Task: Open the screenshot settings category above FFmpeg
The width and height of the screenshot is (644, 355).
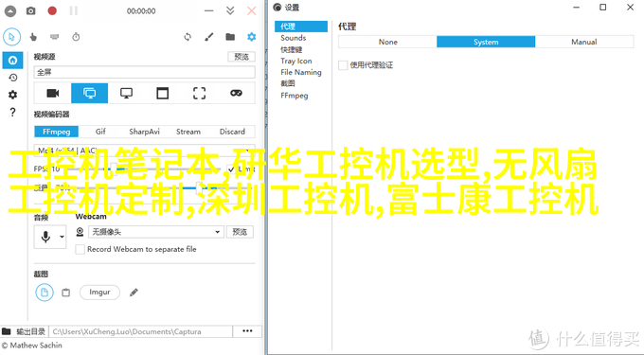Action: click(x=288, y=83)
